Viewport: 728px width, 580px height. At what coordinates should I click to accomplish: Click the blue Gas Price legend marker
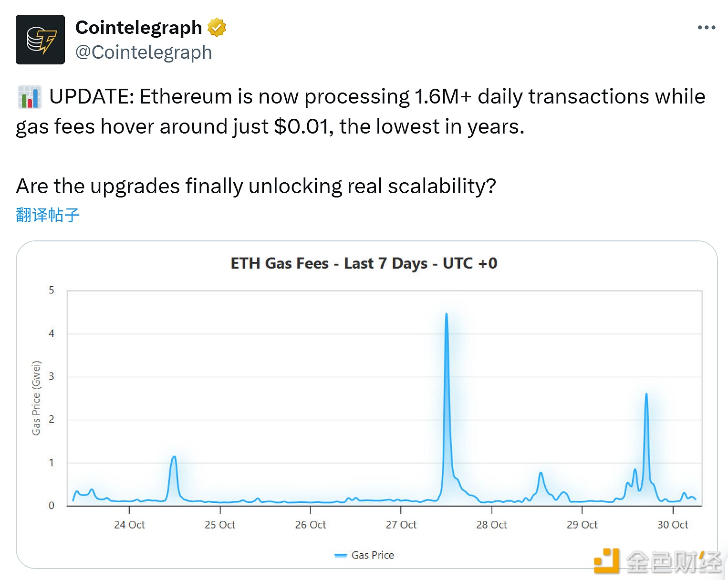tap(341, 555)
